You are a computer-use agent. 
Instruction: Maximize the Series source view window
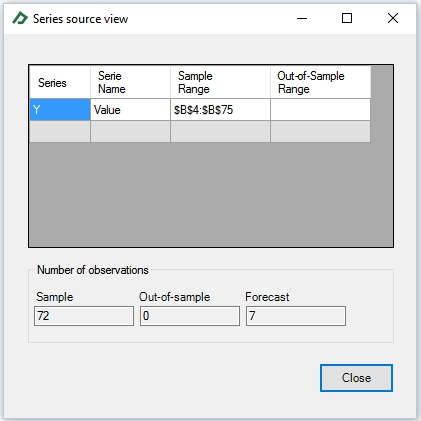347,18
